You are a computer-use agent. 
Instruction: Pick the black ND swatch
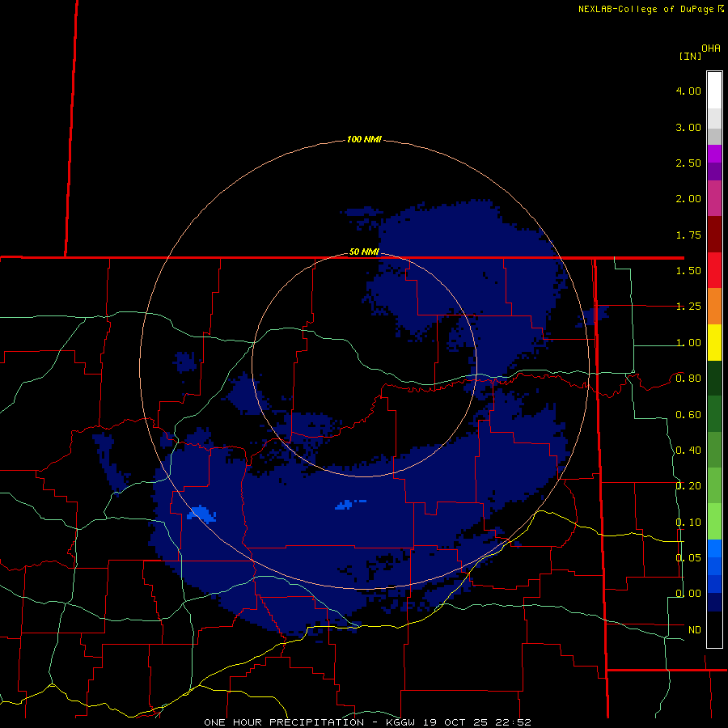click(x=714, y=629)
